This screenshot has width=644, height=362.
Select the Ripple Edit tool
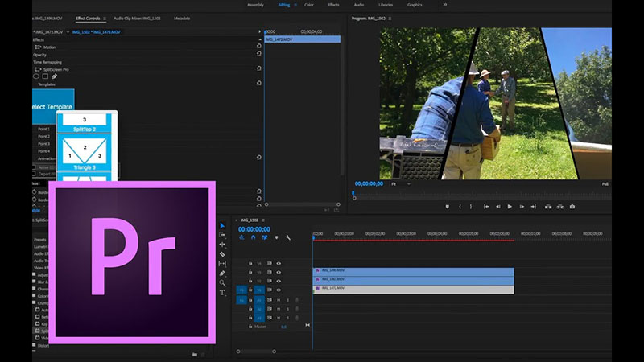pos(222,245)
